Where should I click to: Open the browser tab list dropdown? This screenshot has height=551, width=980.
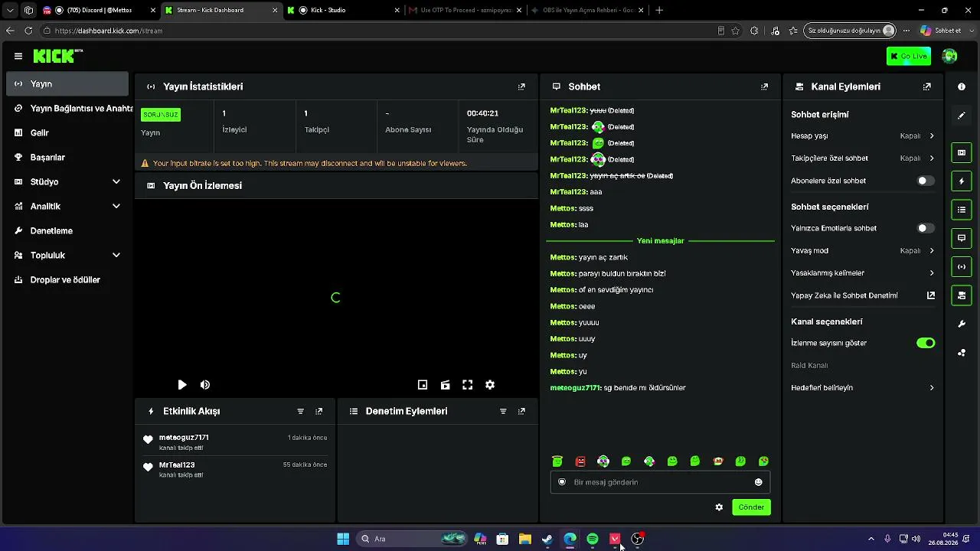coord(10,10)
